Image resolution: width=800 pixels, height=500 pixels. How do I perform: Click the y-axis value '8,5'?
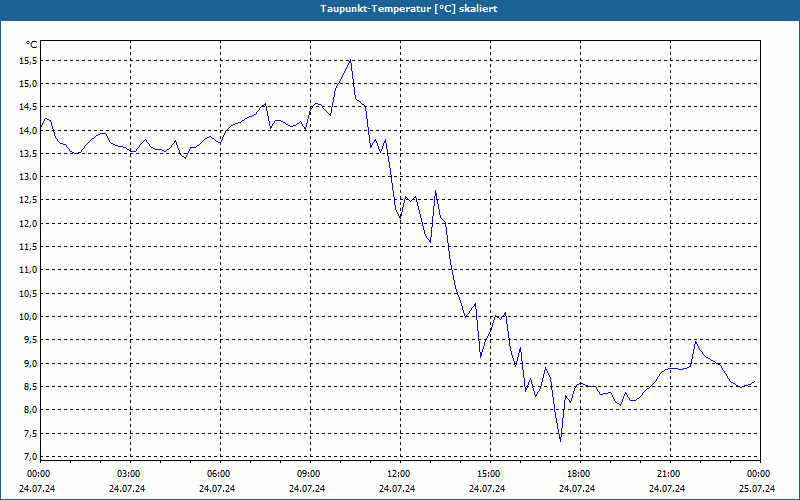point(31,387)
